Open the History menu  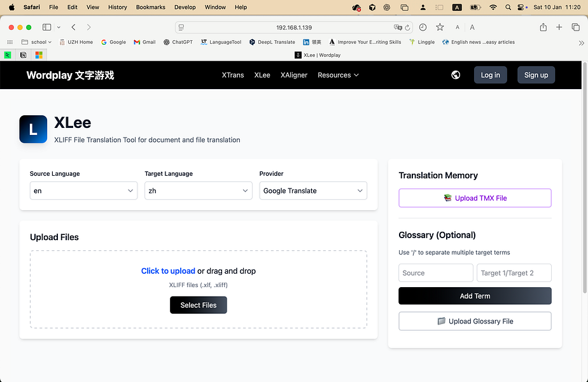pos(118,7)
